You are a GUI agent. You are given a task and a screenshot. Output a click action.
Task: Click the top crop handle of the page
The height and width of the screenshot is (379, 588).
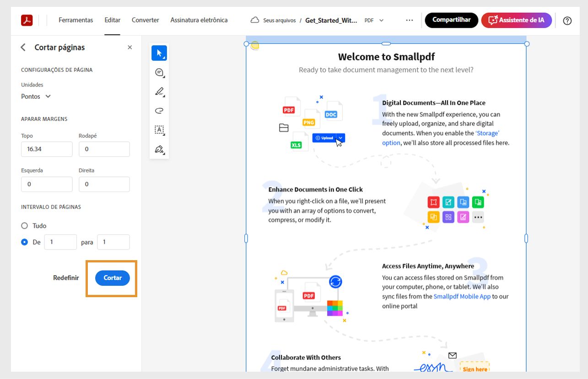386,44
